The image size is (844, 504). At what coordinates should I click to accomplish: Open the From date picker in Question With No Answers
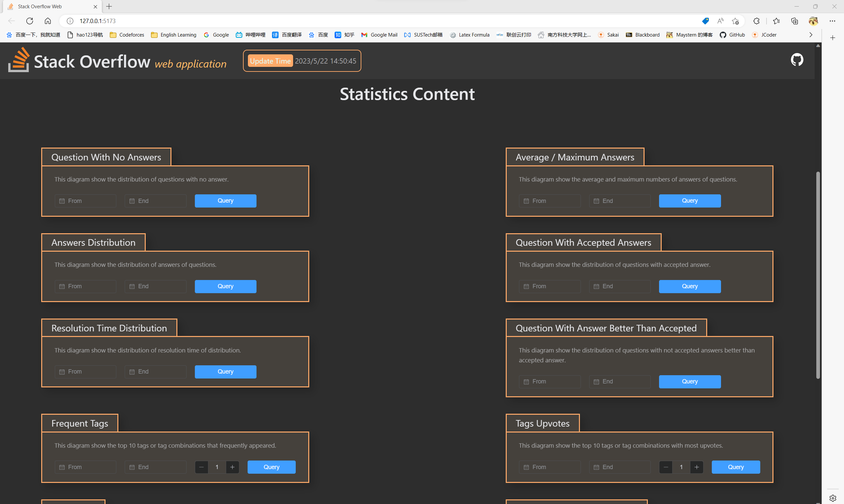click(85, 201)
